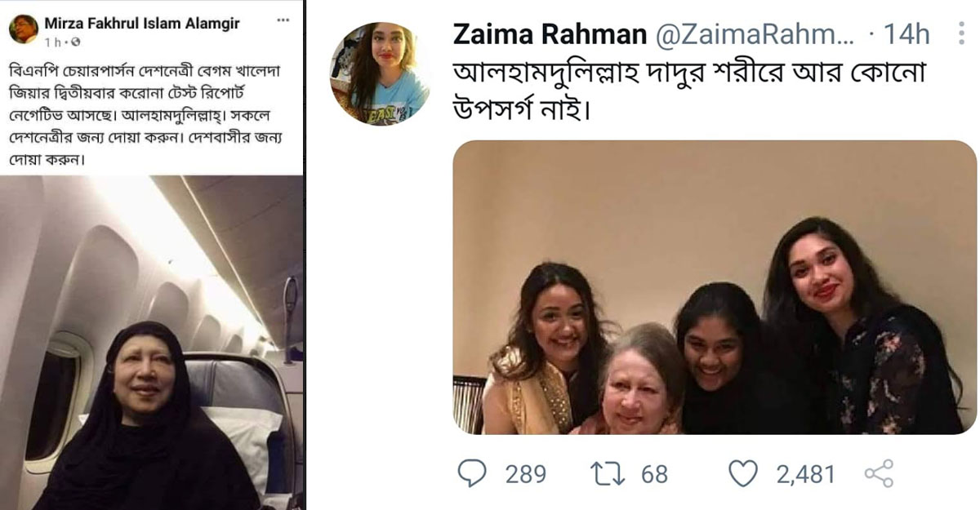Open the group photo in the tweet
The width and height of the screenshot is (980, 510).
pos(715,287)
